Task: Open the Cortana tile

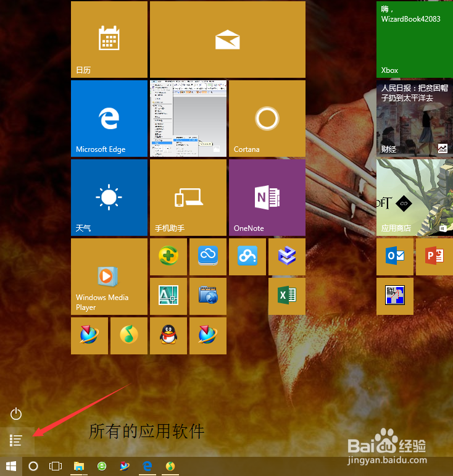Action: (267, 119)
